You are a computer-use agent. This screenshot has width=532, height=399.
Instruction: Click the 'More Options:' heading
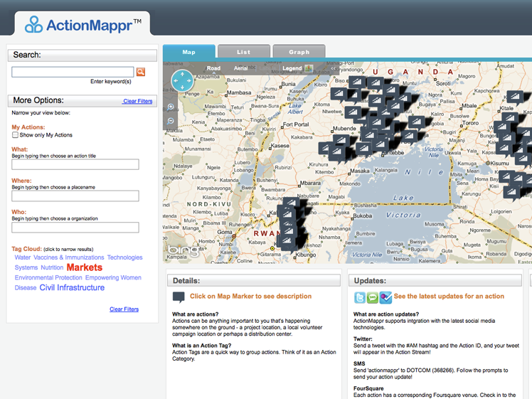click(x=38, y=100)
